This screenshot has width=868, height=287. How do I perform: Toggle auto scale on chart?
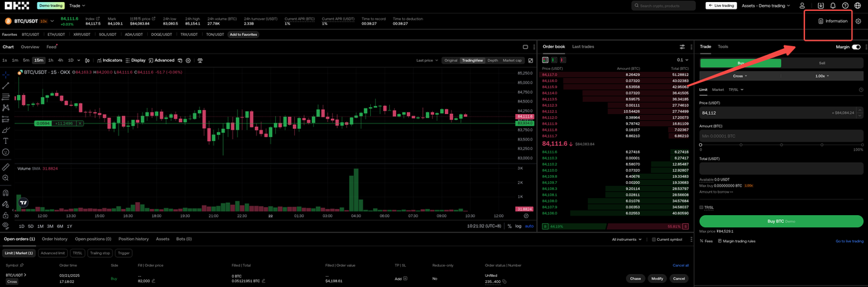[x=530, y=226]
